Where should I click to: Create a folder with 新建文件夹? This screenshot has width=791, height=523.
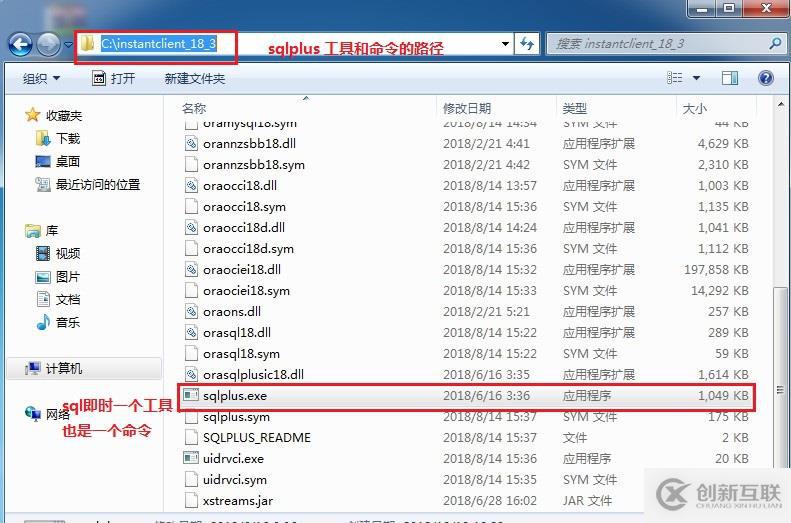coord(194,78)
